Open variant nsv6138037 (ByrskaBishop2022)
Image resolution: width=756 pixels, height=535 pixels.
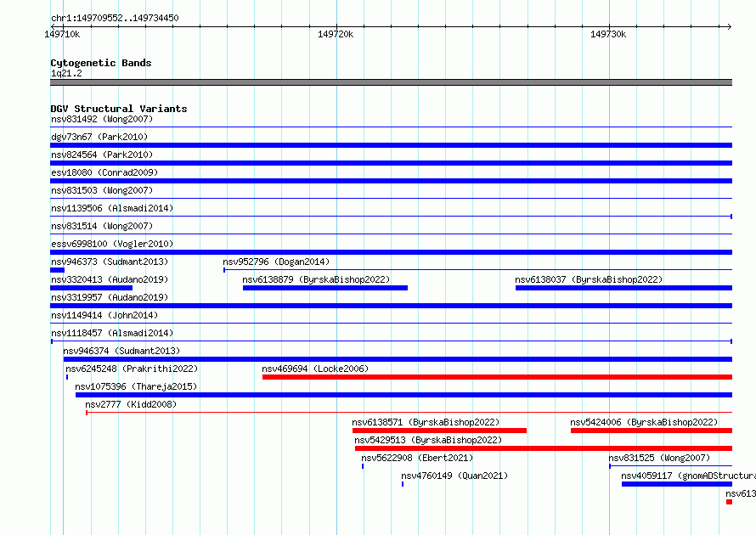point(589,279)
